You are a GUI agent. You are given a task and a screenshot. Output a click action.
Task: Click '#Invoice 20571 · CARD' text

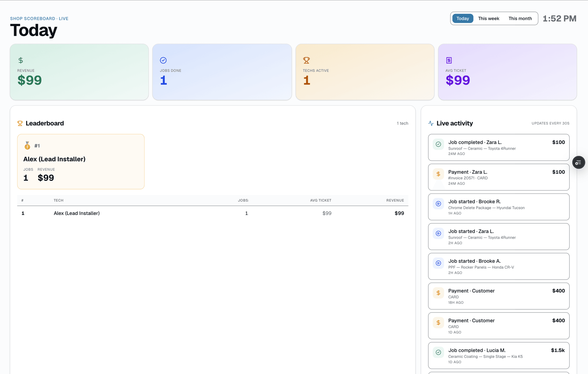(x=468, y=178)
